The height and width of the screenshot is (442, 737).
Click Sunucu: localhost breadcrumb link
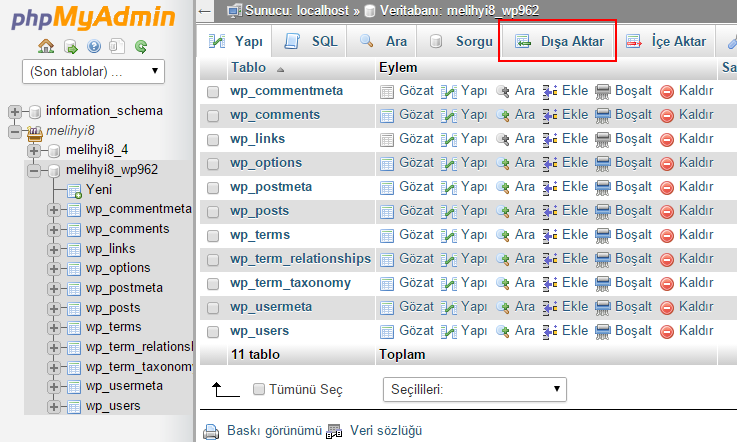coord(297,10)
